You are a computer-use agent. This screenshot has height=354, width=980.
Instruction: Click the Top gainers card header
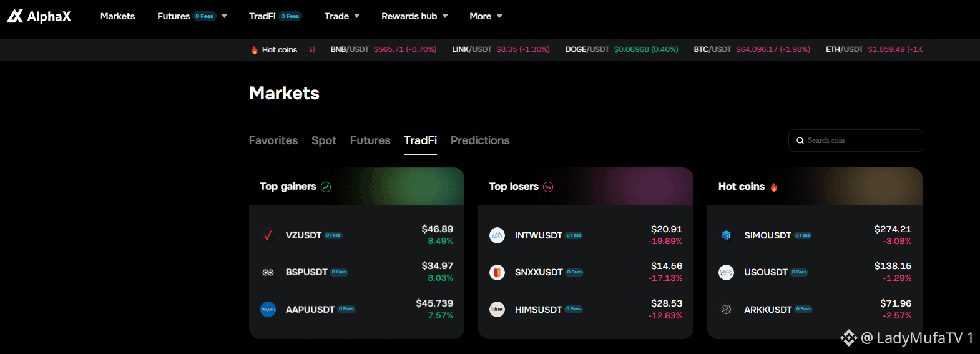[x=356, y=187]
